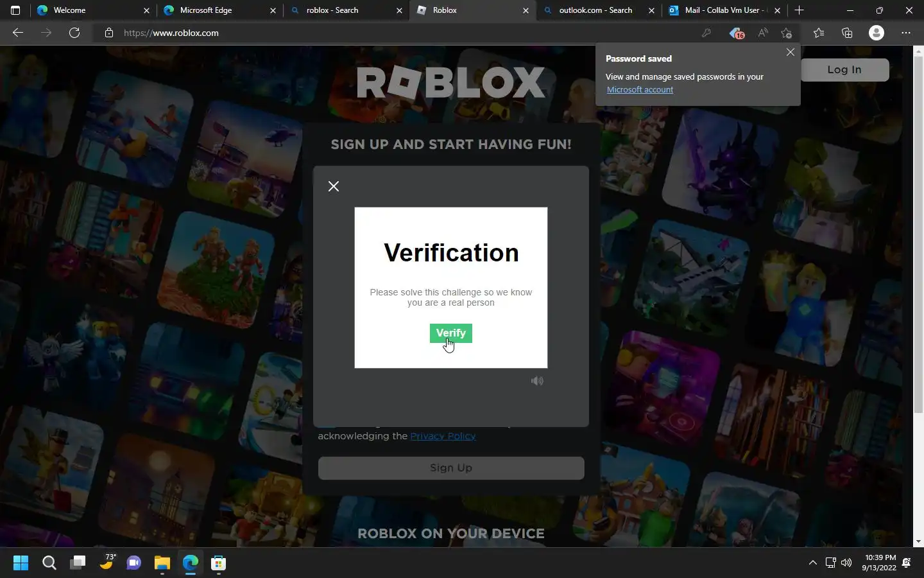This screenshot has height=578, width=924.
Task: Open a new browser tab
Action: pyautogui.click(x=799, y=10)
